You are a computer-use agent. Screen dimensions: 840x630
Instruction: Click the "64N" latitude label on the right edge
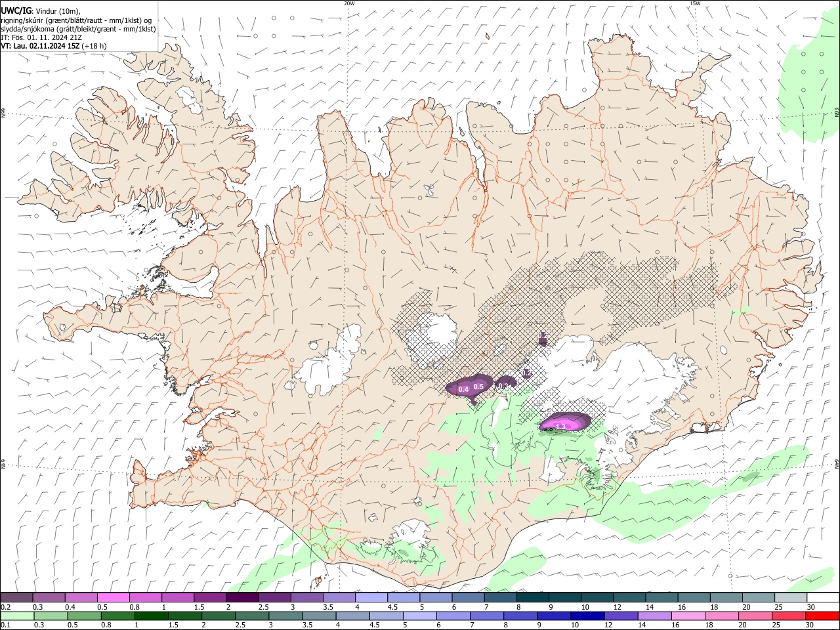point(837,463)
